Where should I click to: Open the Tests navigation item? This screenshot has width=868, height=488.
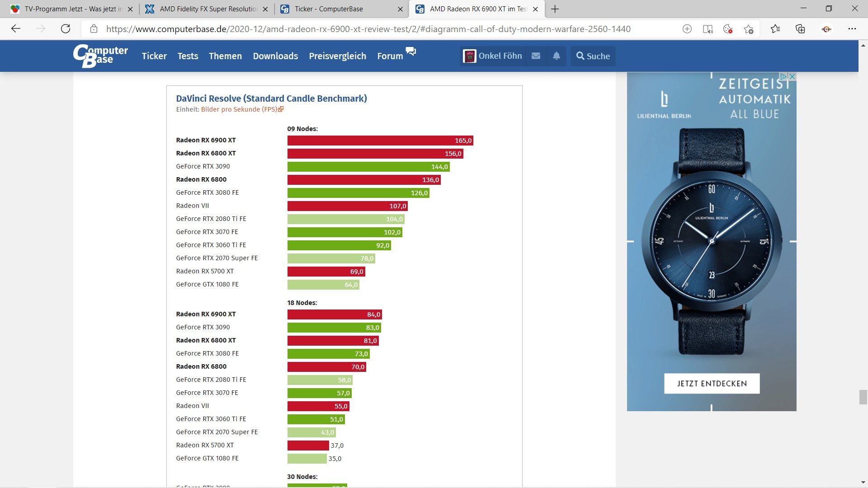tap(188, 56)
